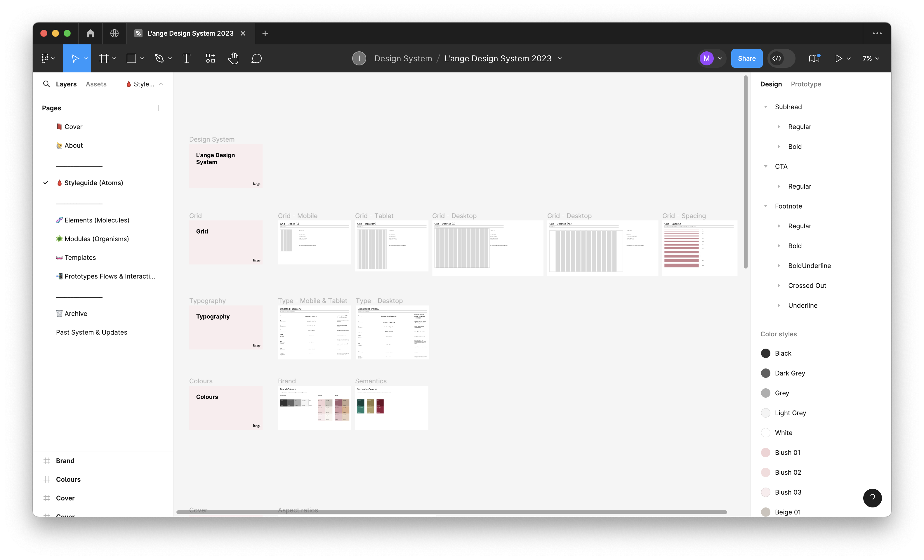Image resolution: width=924 pixels, height=560 pixels.
Task: Collapse the Subhead text style group
Action: 766,107
